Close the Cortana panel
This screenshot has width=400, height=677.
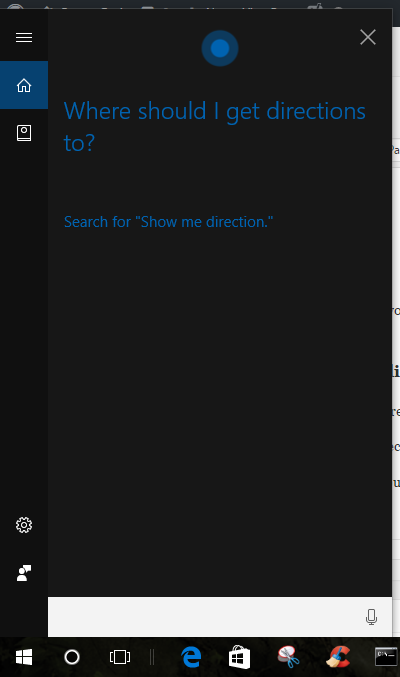tap(368, 38)
